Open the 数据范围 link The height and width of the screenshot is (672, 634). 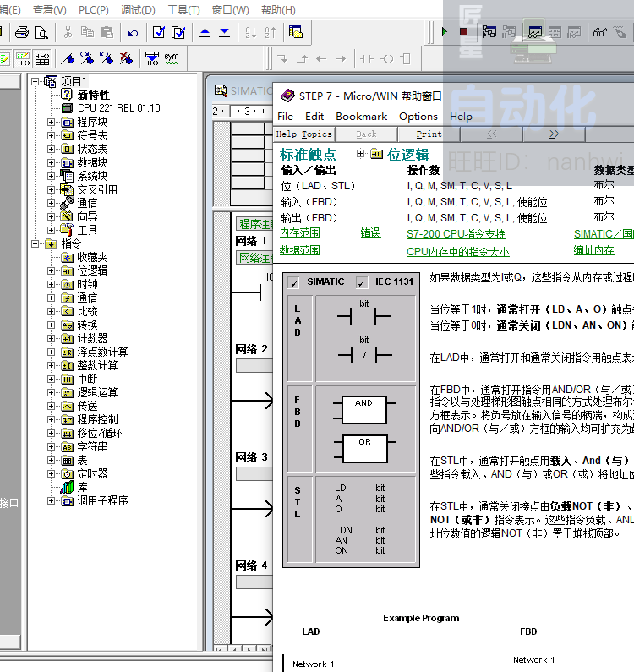(x=300, y=250)
